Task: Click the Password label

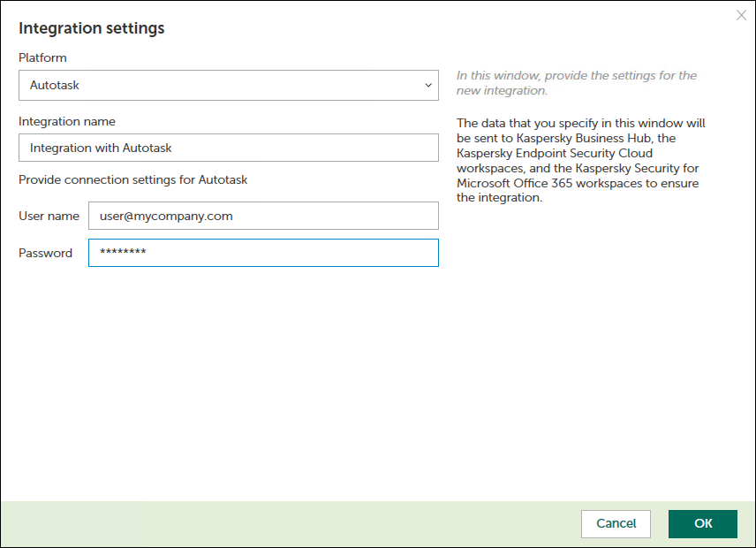Action: pos(43,252)
